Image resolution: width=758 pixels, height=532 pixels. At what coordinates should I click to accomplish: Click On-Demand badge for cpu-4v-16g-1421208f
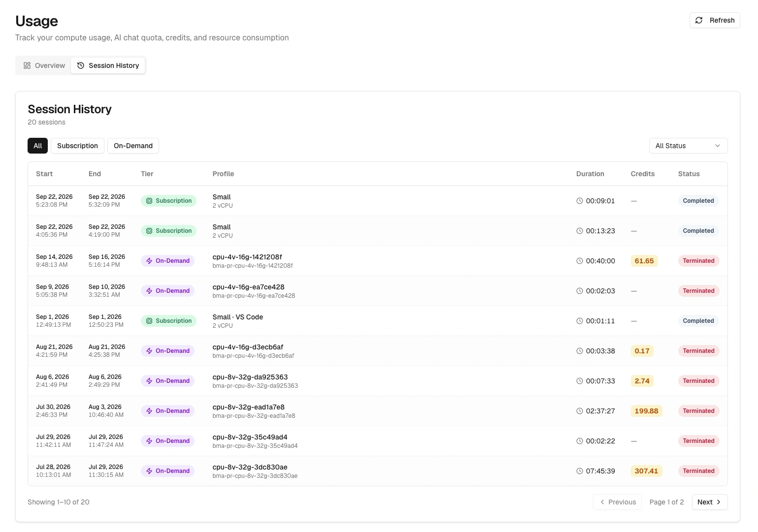[167, 261]
